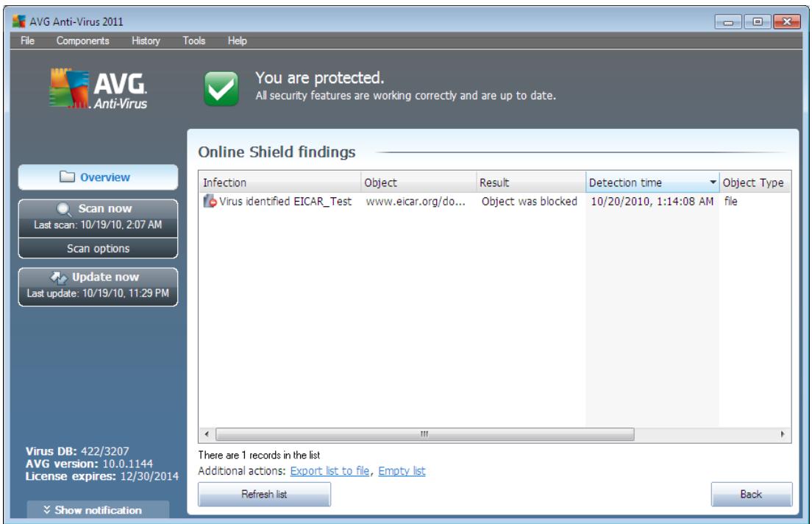
Task: Sort by the Object Type column header
Action: tap(755, 183)
